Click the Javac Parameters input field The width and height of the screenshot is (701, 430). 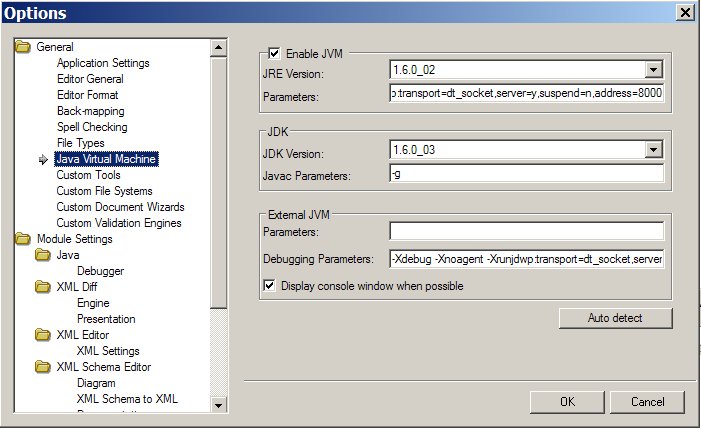point(526,174)
